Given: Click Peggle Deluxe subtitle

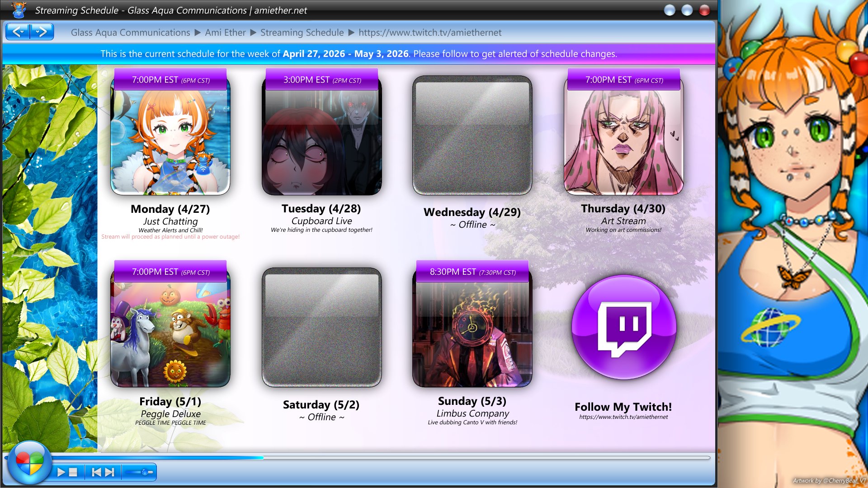Looking at the screenshot, I should [x=170, y=414].
